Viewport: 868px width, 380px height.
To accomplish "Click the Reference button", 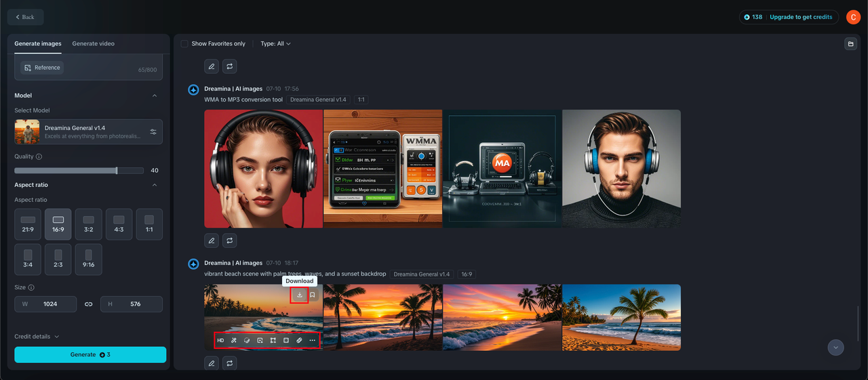I will point(43,68).
